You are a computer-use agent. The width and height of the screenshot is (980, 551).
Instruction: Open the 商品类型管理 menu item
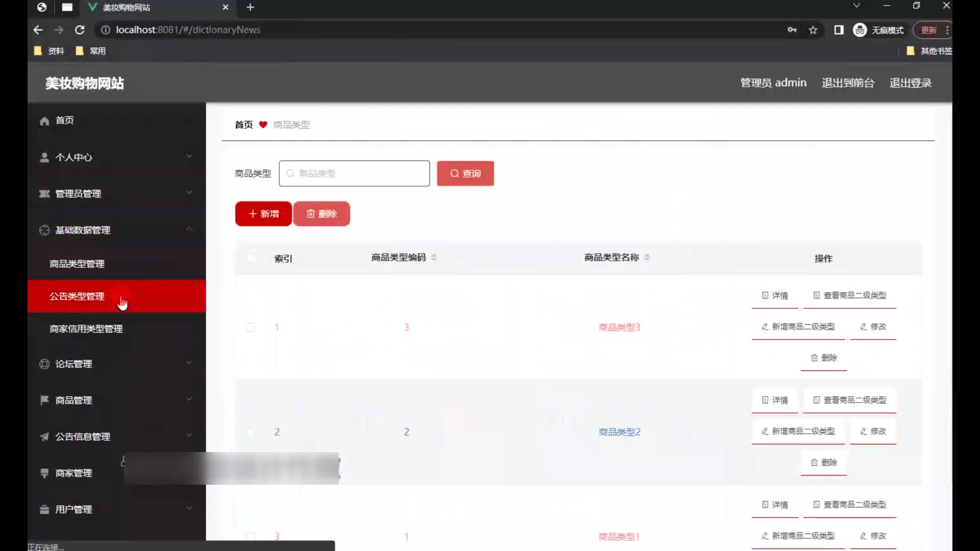[77, 264]
